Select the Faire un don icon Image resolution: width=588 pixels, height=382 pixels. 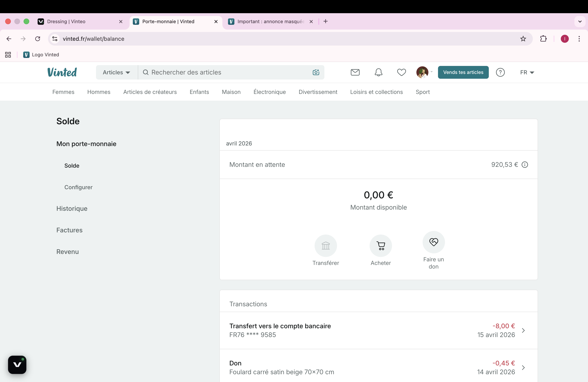[434, 242]
